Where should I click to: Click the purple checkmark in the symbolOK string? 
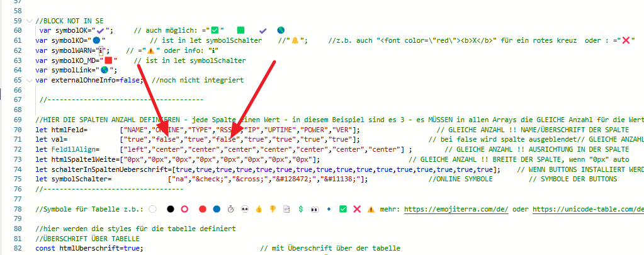[x=100, y=31]
